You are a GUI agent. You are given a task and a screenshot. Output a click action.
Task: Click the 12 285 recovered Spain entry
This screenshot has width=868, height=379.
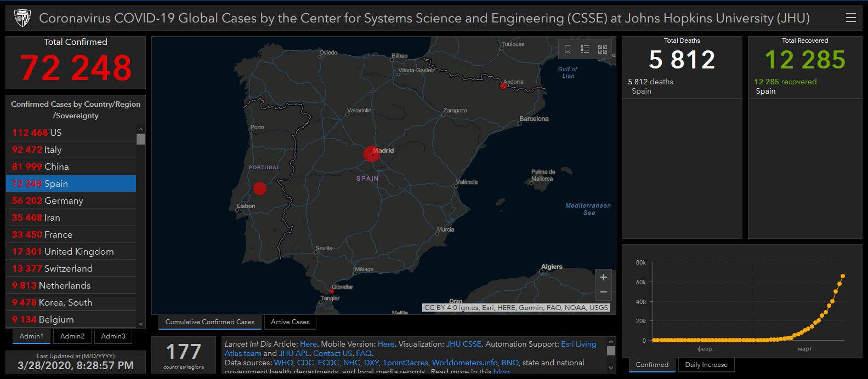[x=805, y=87]
